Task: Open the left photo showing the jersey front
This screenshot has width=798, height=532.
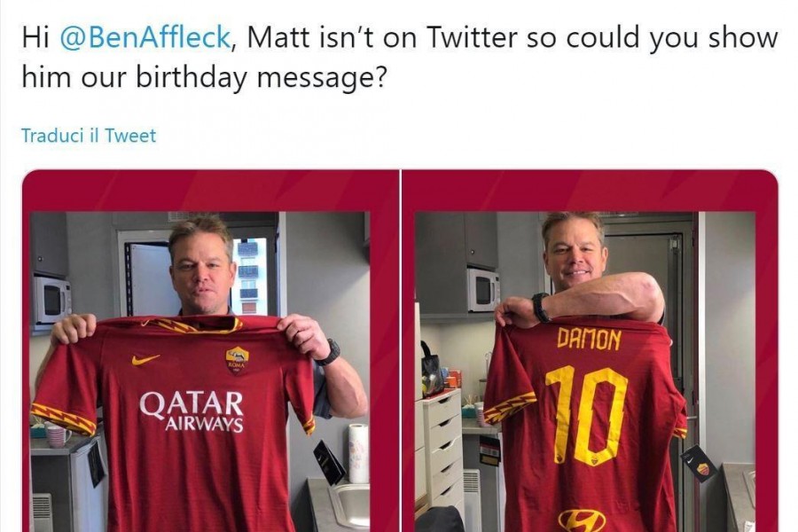Action: [x=211, y=350]
